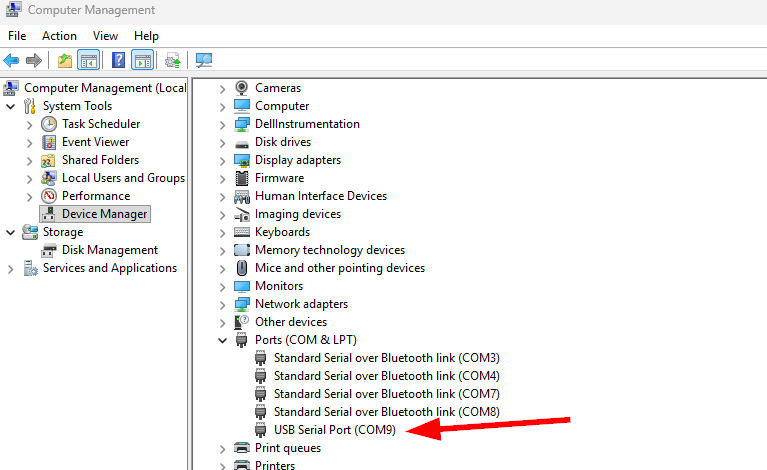
Task: Expand the Task Scheduler node
Action: 29,125
